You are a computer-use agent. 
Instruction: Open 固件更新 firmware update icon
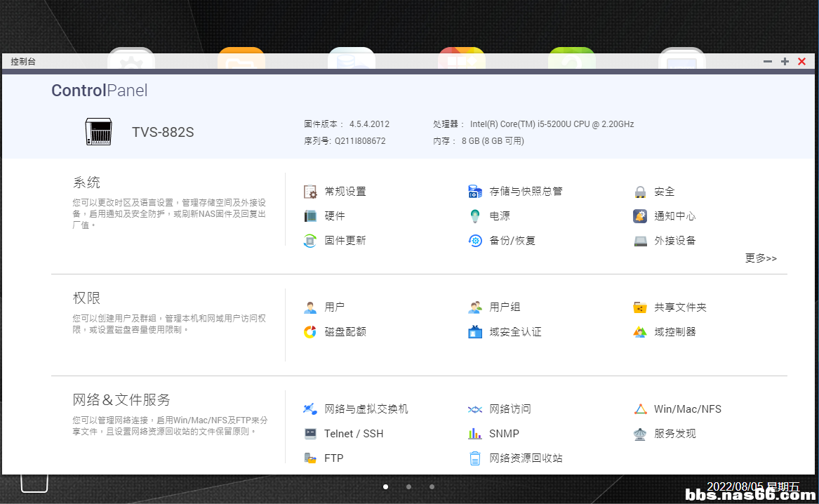310,241
